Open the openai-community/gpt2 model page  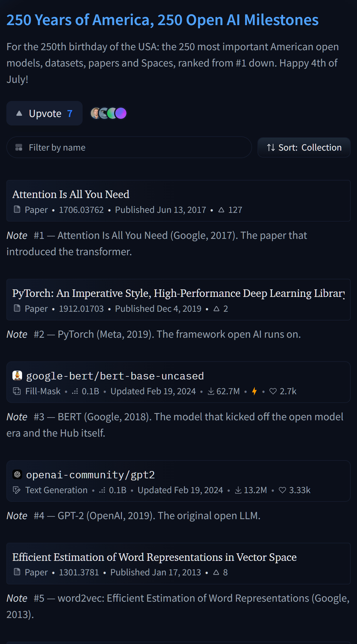click(90, 475)
